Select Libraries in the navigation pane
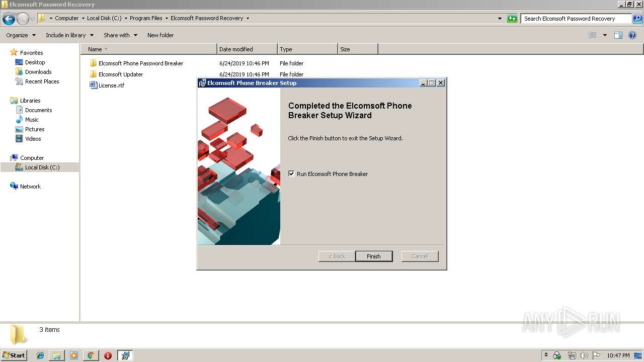This screenshot has height=362, width=644. [x=26, y=101]
